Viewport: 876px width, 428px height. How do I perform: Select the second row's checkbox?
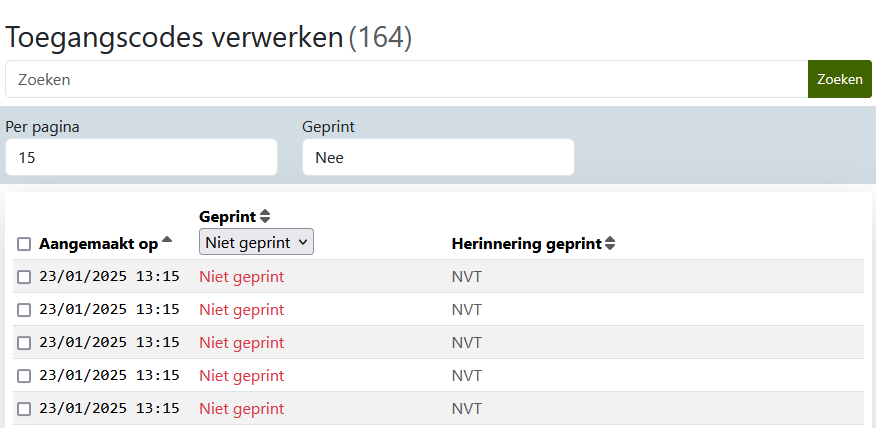click(x=24, y=310)
